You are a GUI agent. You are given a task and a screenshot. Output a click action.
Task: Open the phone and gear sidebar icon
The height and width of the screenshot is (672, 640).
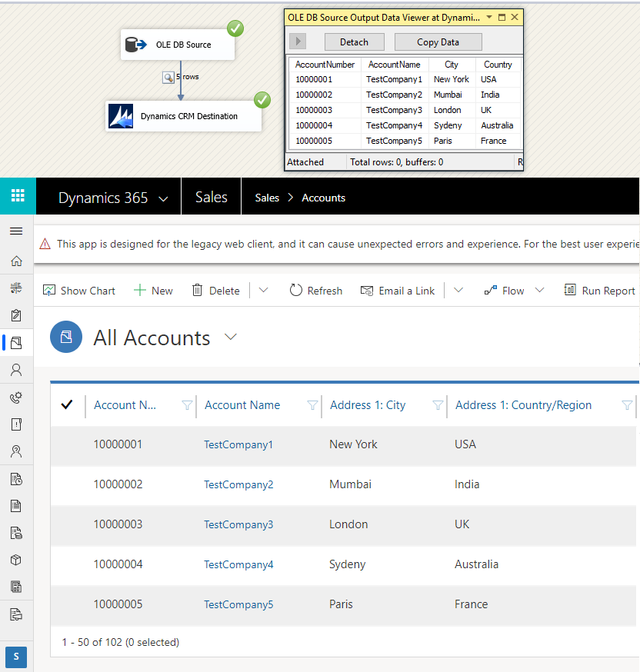16,398
